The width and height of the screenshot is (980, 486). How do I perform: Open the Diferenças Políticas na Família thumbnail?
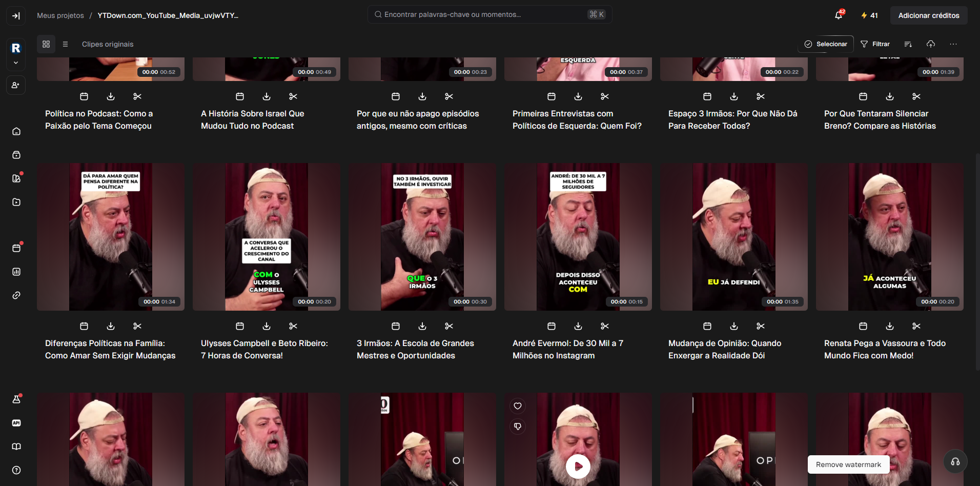(x=111, y=237)
